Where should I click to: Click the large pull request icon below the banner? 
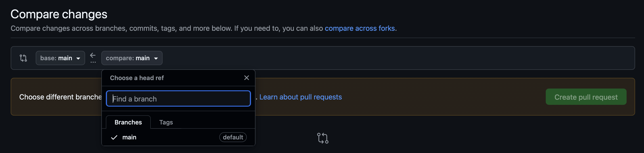click(322, 138)
